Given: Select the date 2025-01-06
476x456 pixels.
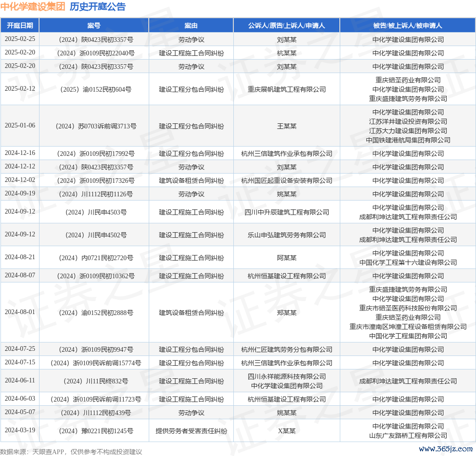Looking at the screenshot, I should pyautogui.click(x=20, y=126).
